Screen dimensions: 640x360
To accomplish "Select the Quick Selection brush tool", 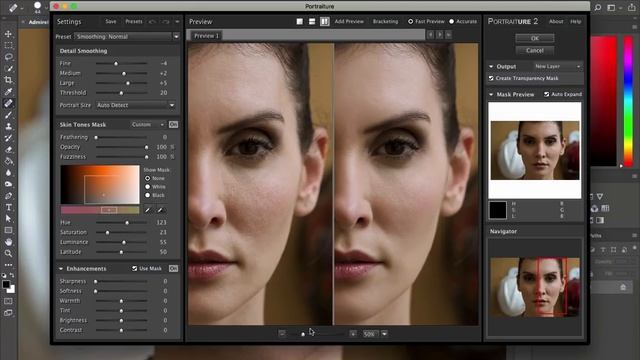I will point(8,69).
